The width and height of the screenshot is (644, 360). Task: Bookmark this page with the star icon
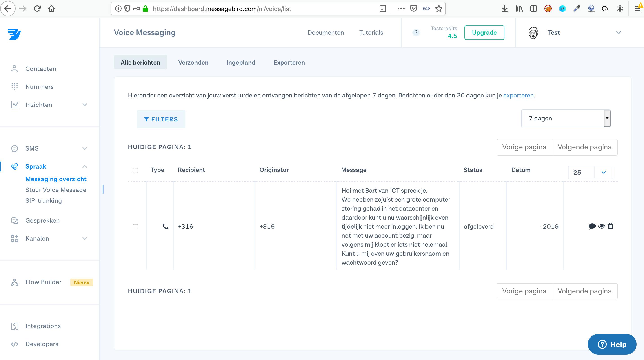(439, 9)
